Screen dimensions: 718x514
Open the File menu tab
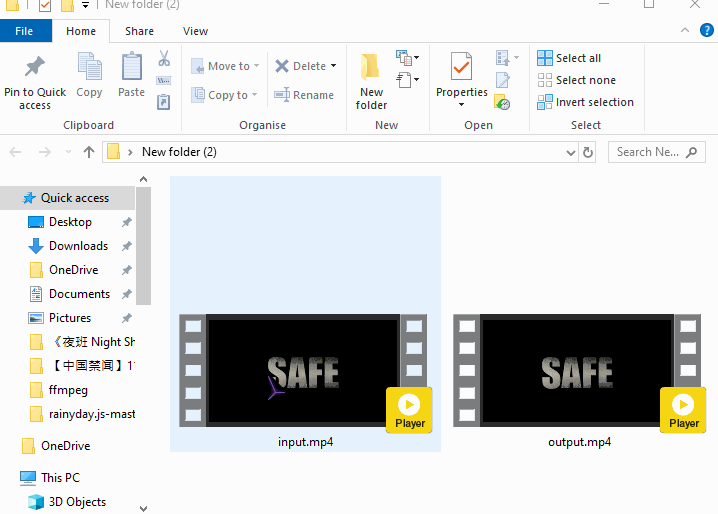tap(24, 31)
